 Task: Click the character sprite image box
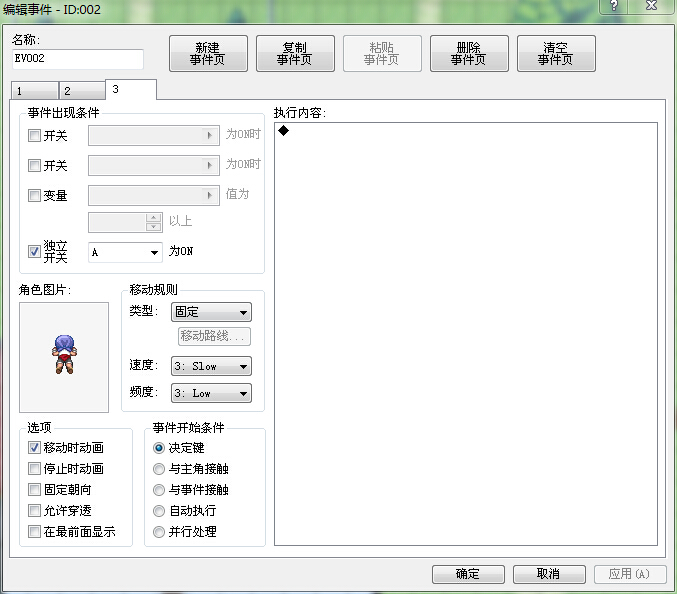(x=64, y=357)
